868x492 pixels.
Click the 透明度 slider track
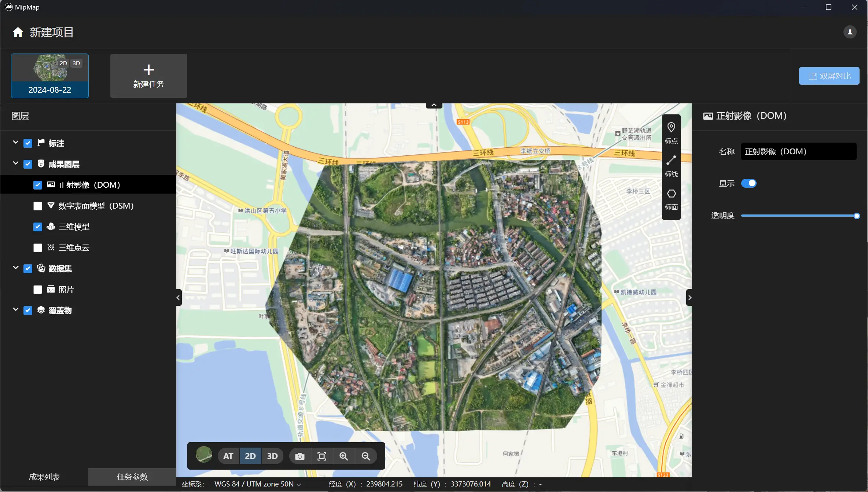pyautogui.click(x=799, y=216)
